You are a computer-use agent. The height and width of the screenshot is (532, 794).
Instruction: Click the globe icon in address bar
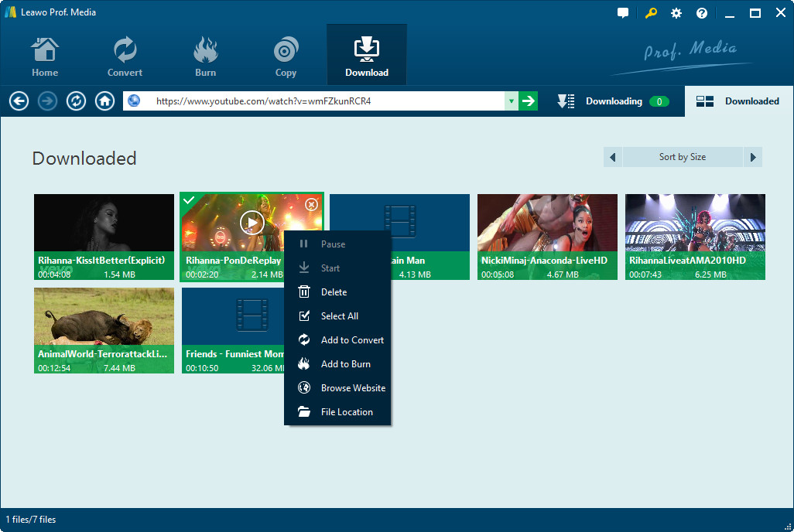pos(134,101)
